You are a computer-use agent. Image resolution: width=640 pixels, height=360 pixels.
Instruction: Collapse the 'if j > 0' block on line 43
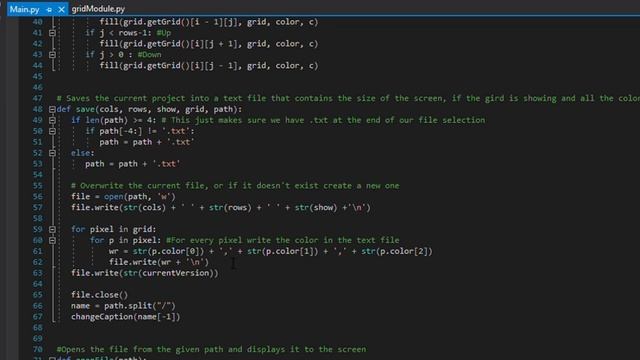pyautogui.click(x=52, y=55)
